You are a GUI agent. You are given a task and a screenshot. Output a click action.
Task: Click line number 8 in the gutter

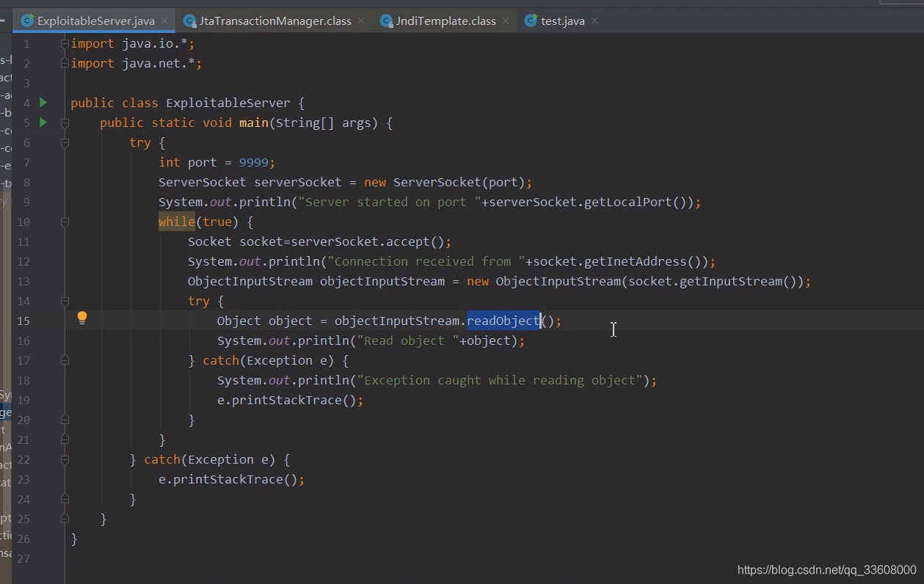[x=26, y=182]
